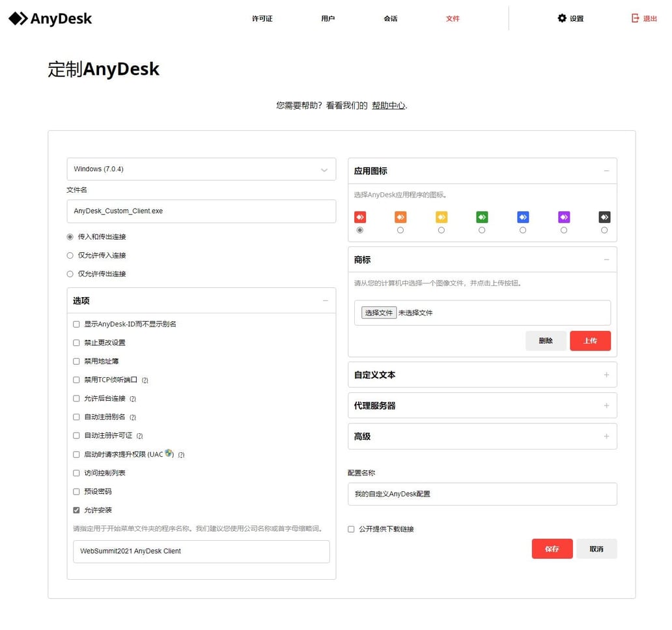The width and height of the screenshot is (672, 630).
Task: Check the 自动注册别名 option
Action: 76,417
